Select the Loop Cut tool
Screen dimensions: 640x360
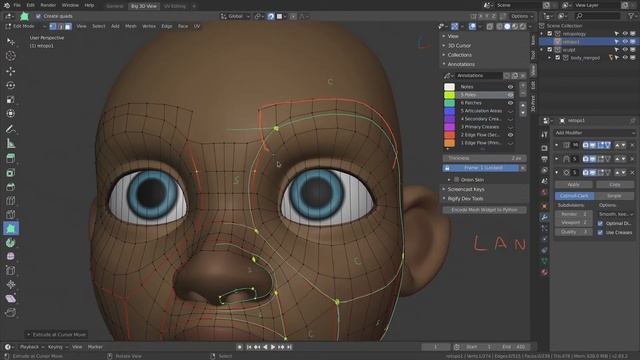pyautogui.click(x=11, y=201)
